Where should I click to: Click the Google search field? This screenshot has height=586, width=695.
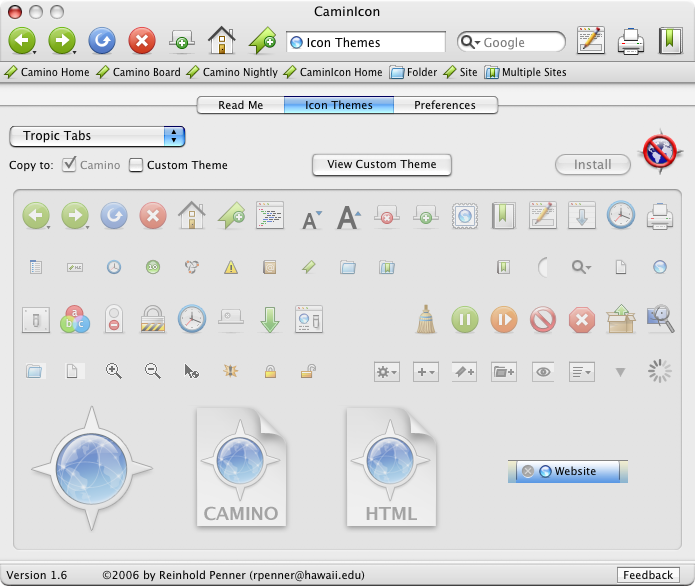coord(511,42)
